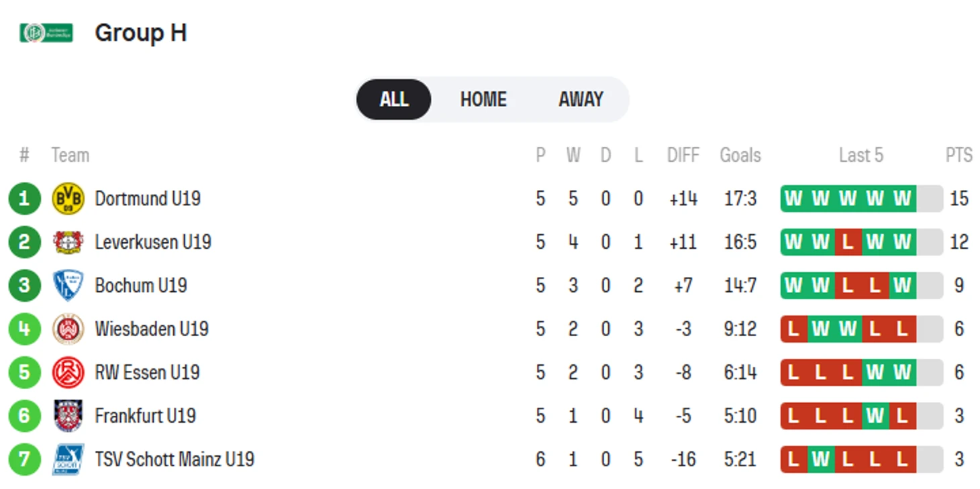Click the Bochum U19 club crest
The width and height of the screenshot is (980, 489).
click(x=68, y=286)
